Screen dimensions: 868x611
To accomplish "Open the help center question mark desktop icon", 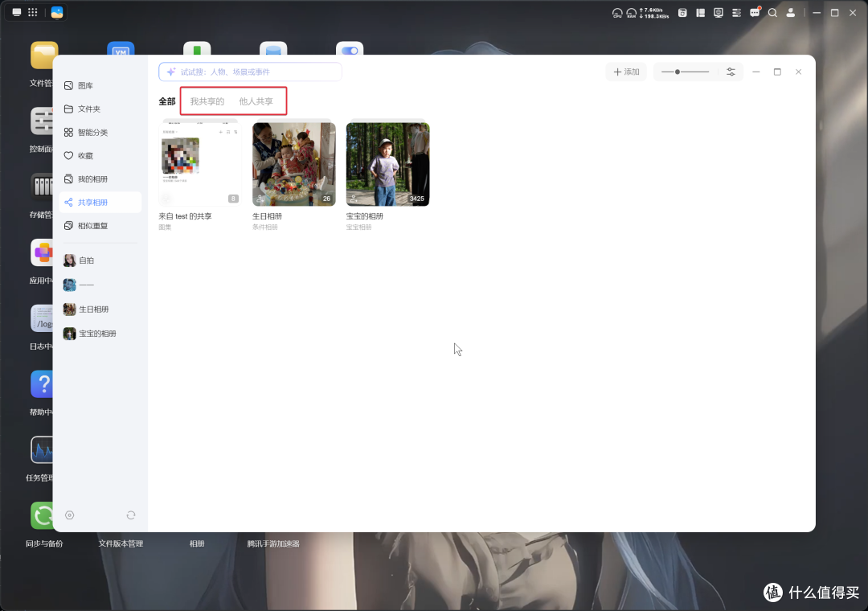I will [x=42, y=383].
